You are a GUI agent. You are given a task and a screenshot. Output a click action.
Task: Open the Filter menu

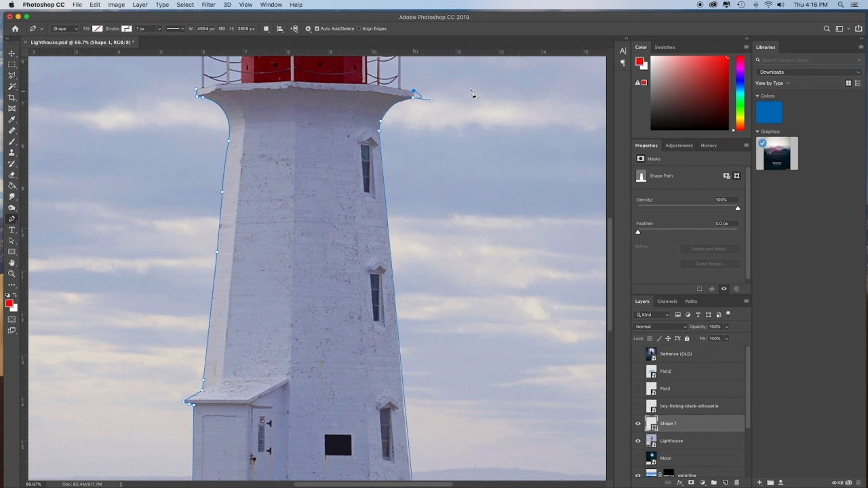[208, 5]
